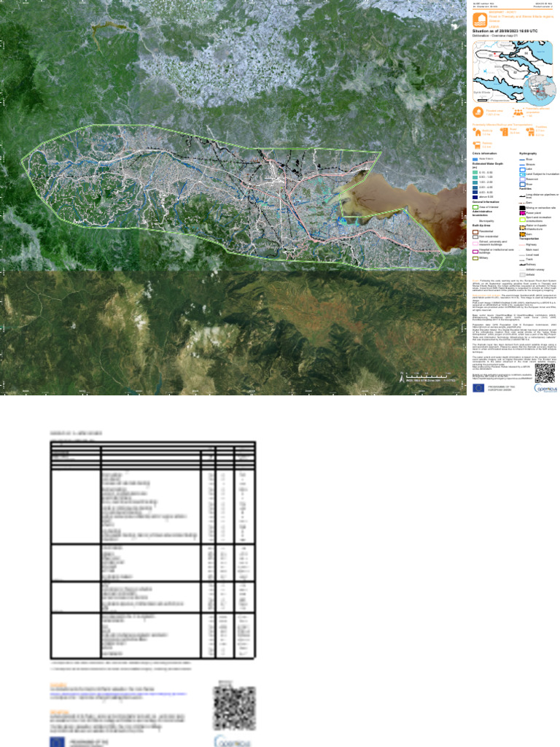Click the blue Lake legend box
This screenshot has width=560, height=747.
tap(522, 169)
